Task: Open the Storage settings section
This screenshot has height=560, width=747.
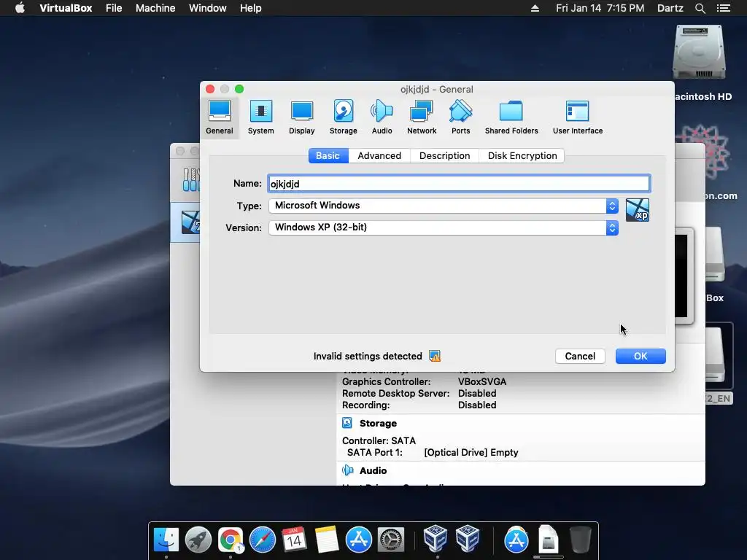Action: click(343, 117)
